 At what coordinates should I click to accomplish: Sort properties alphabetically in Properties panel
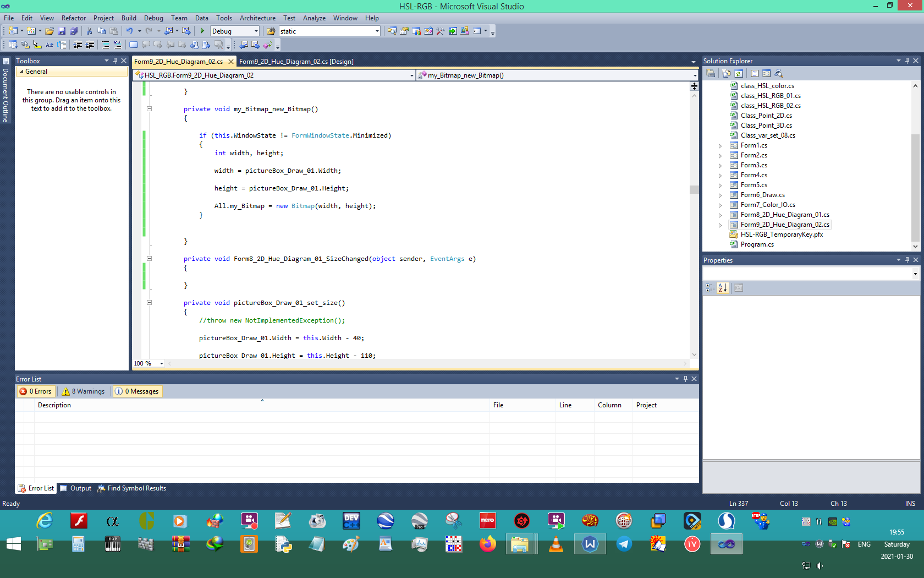click(723, 287)
